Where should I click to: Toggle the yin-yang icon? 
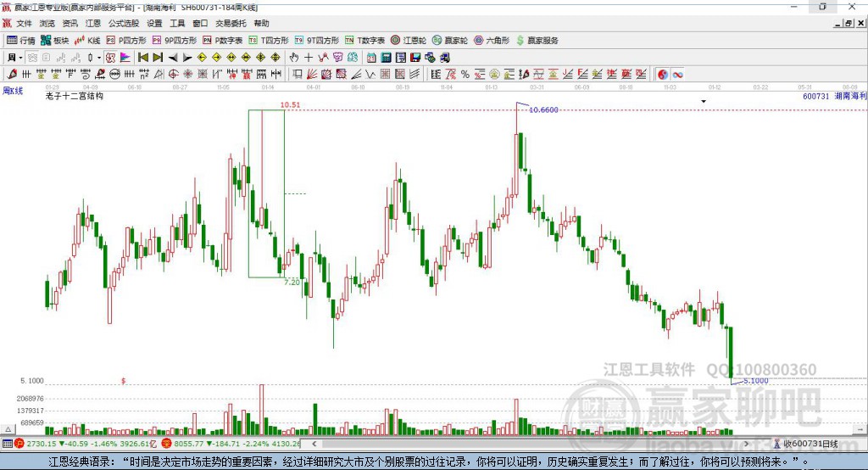tap(663, 75)
